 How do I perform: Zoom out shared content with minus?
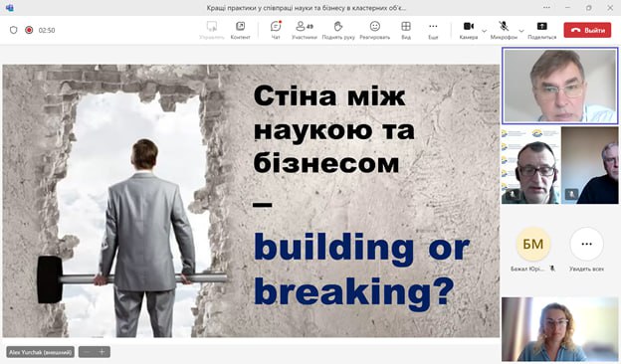pos(88,352)
